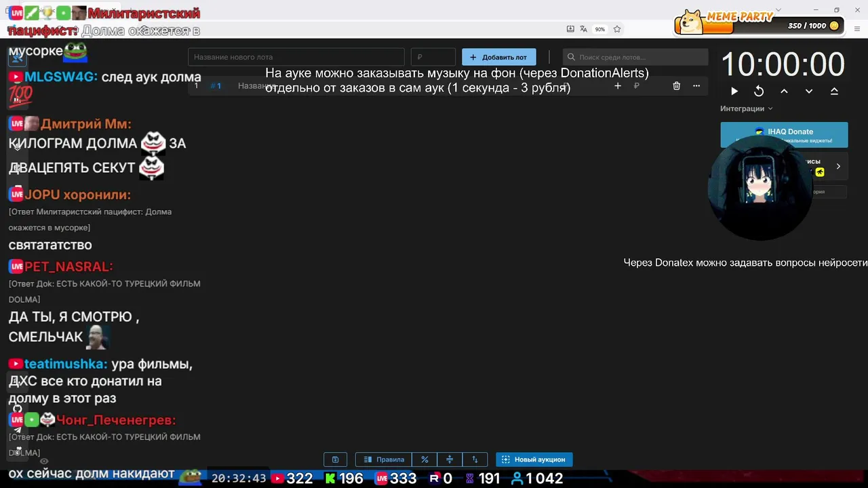This screenshot has height=488, width=868.
Task: Open more options for lot #1
Action: (696, 86)
